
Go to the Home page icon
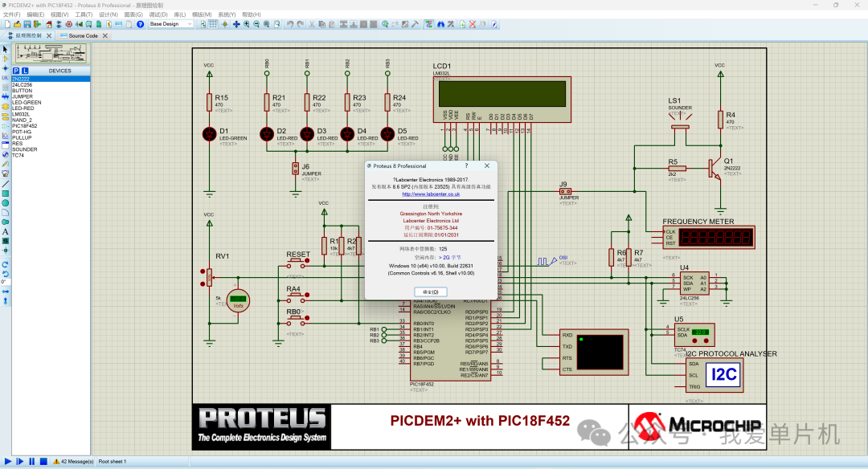(x=49, y=24)
